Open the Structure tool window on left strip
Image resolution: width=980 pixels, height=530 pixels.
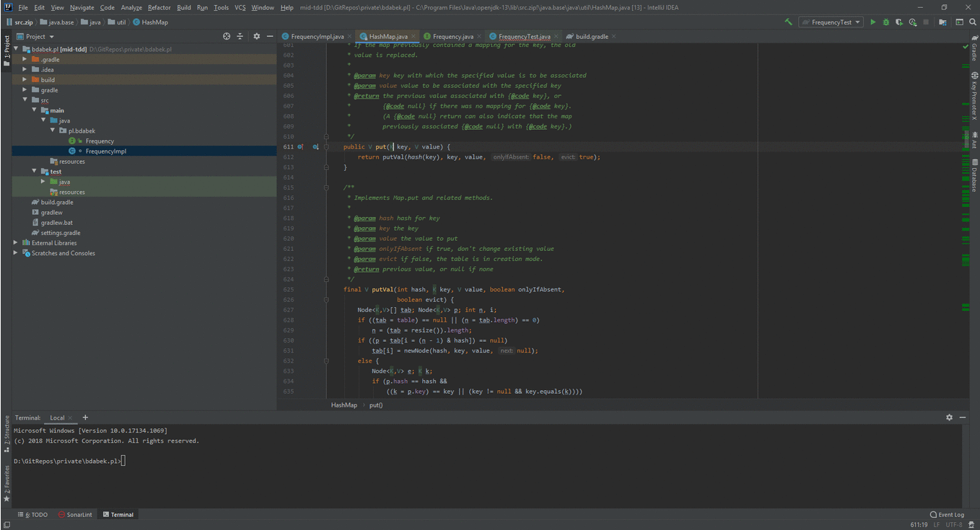click(6, 433)
